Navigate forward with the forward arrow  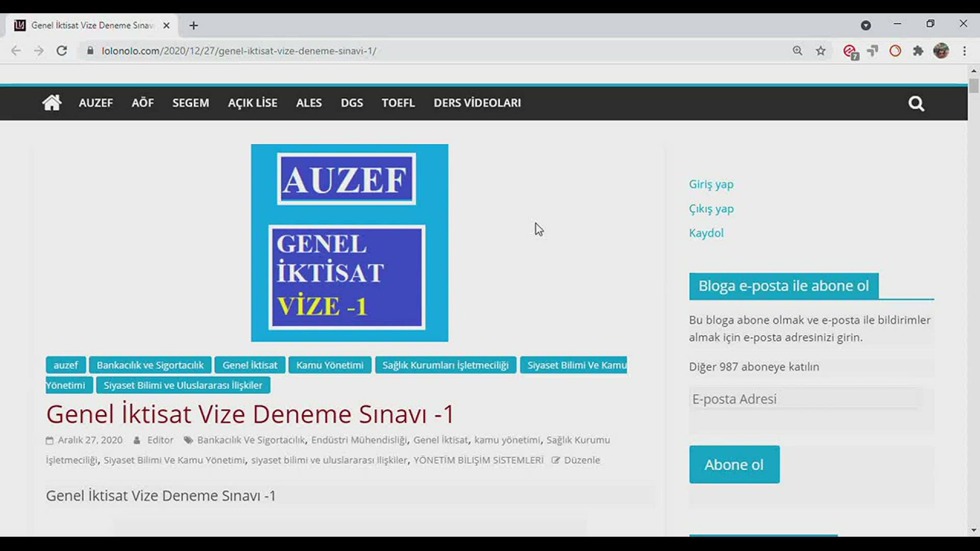pyautogui.click(x=39, y=51)
